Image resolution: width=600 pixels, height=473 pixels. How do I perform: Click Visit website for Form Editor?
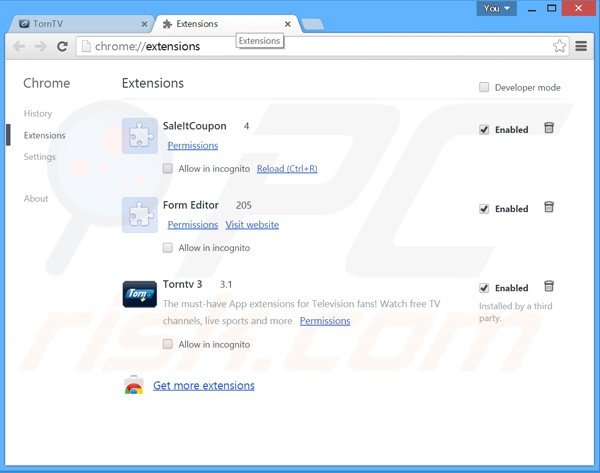[252, 225]
